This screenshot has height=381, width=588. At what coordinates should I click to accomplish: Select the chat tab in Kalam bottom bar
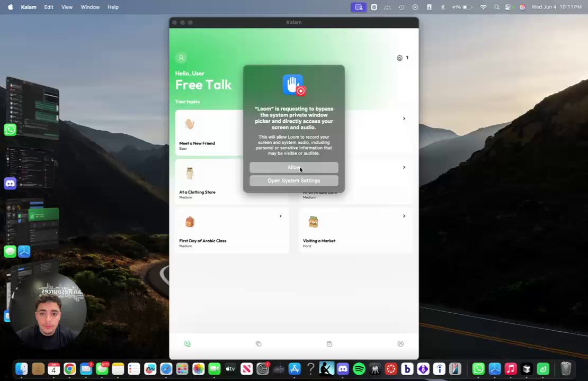[x=188, y=343]
